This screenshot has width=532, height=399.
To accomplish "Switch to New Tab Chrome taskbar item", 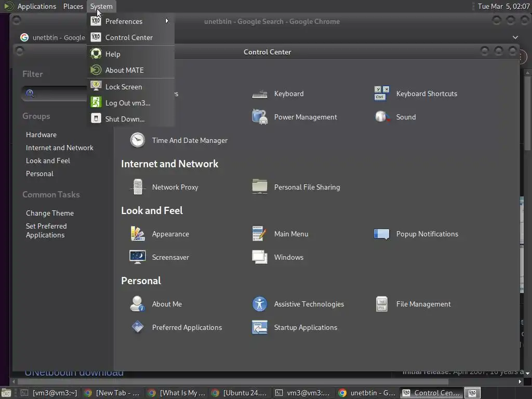I will pos(112,393).
